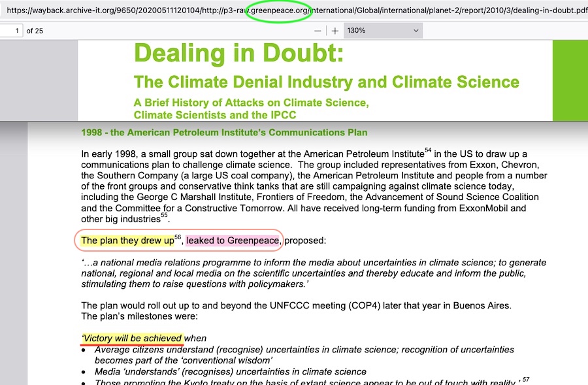
Task: Open the 130% zoom level dropdown
Action: 382,31
